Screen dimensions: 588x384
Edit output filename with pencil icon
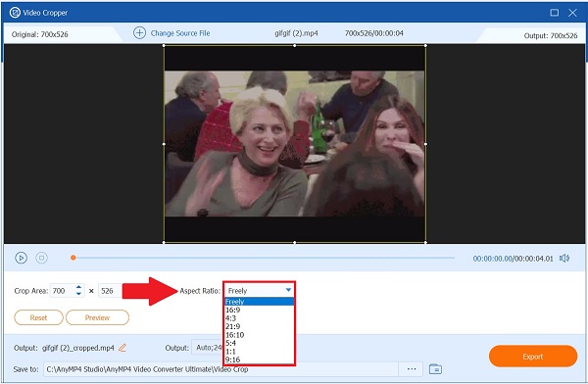point(122,348)
